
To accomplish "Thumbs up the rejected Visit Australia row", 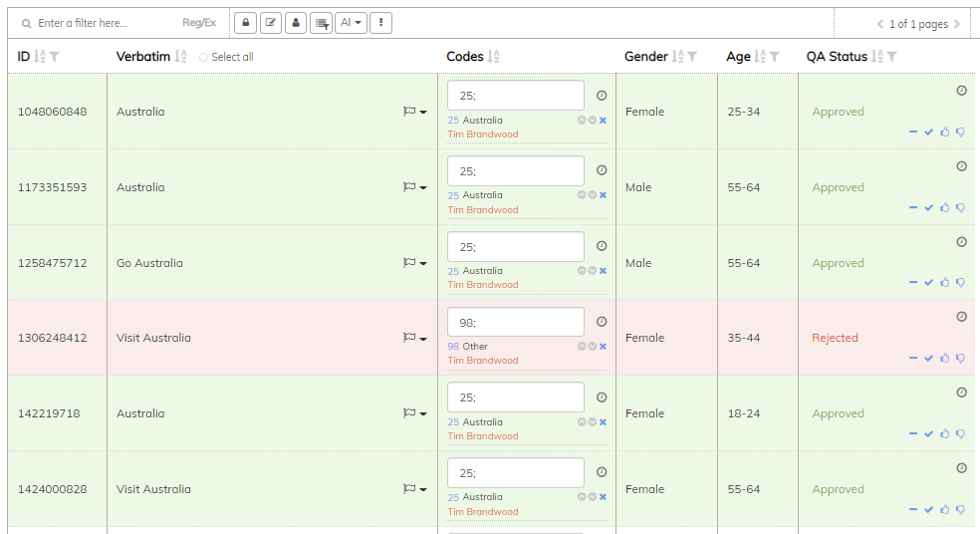I will pos(944,358).
